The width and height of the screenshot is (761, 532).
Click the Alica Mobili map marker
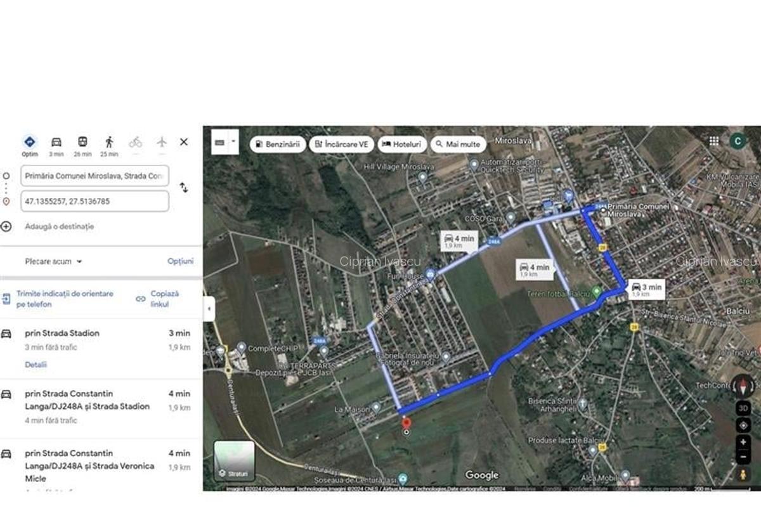click(625, 475)
